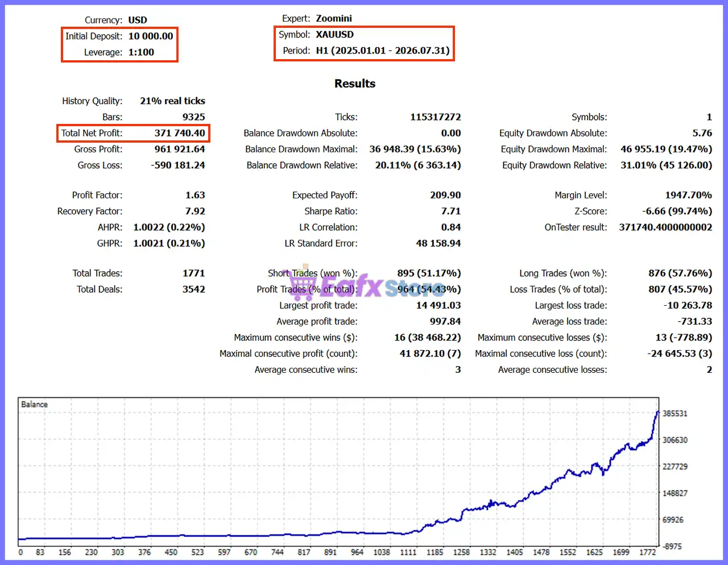728x565 pixels.
Task: Select the chart axis value '227729'
Action: [x=675, y=467]
